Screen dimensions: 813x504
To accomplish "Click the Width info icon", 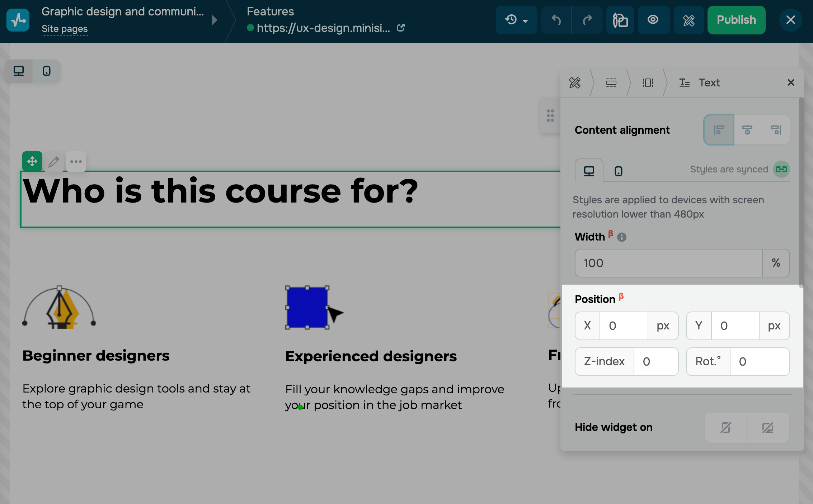I will click(x=622, y=237).
